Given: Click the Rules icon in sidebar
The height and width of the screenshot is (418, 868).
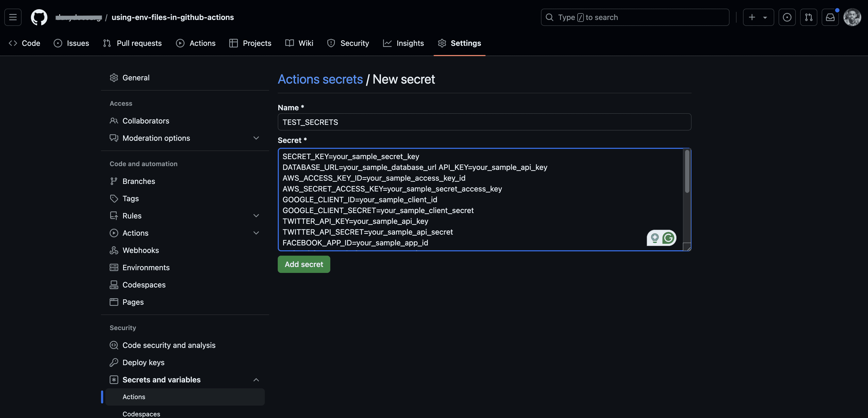Looking at the screenshot, I should pos(114,215).
